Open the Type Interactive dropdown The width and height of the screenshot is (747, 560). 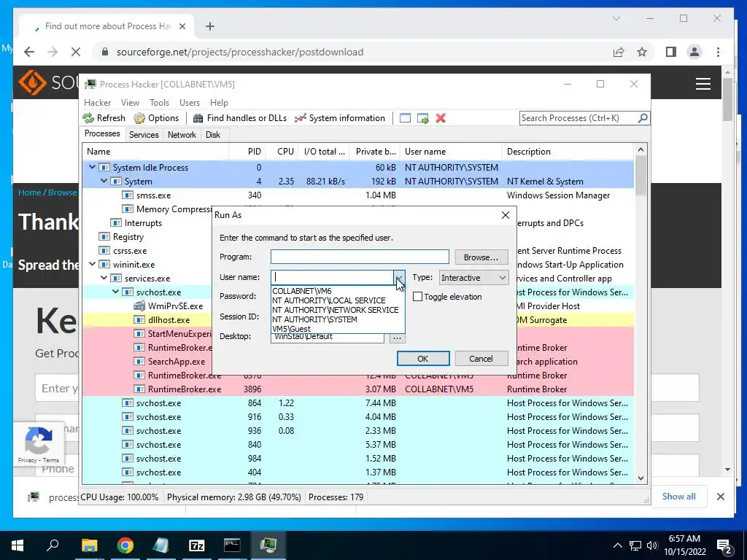473,278
